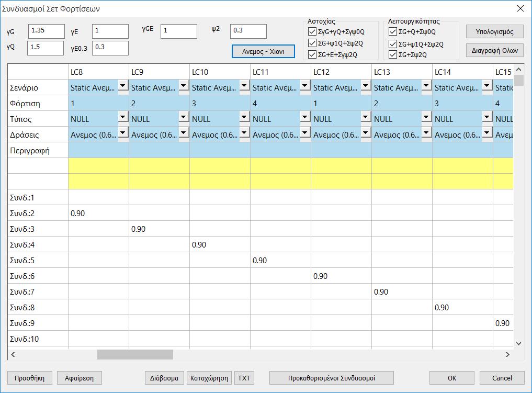
Task: Open Δράσεις dropdown for LC8
Action: click(123, 133)
